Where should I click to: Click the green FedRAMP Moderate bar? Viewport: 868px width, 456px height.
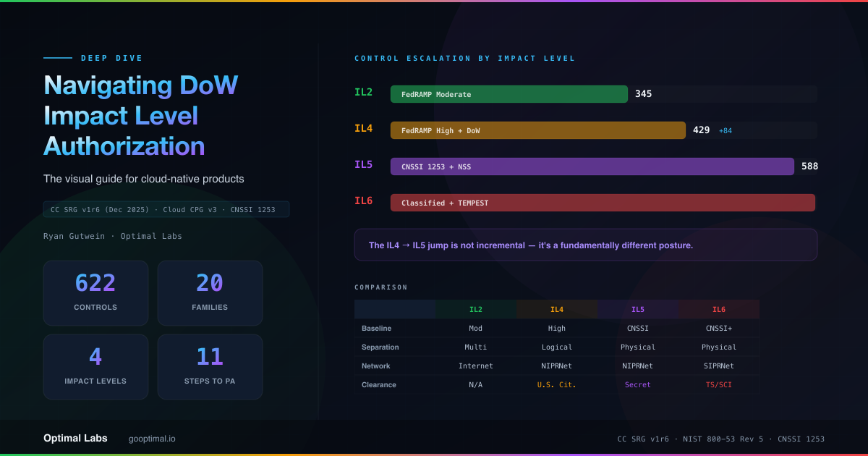509,94
